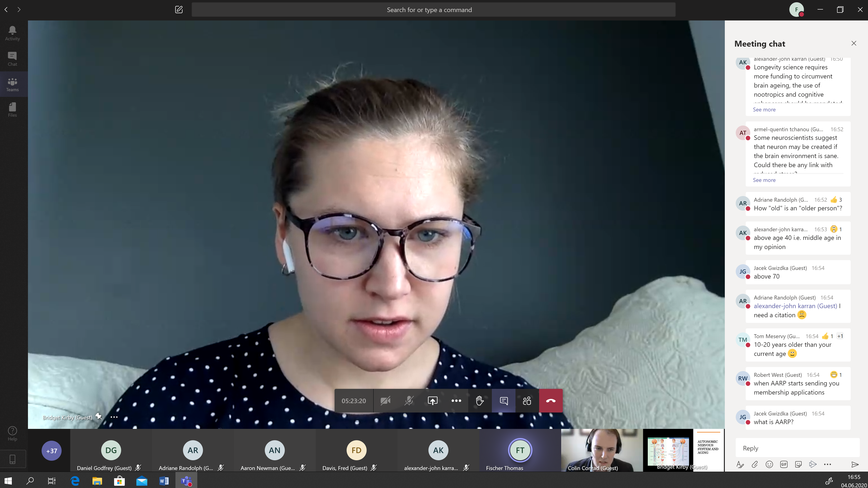Raise your hand in the meeting
The image size is (868, 488).
pyautogui.click(x=480, y=401)
